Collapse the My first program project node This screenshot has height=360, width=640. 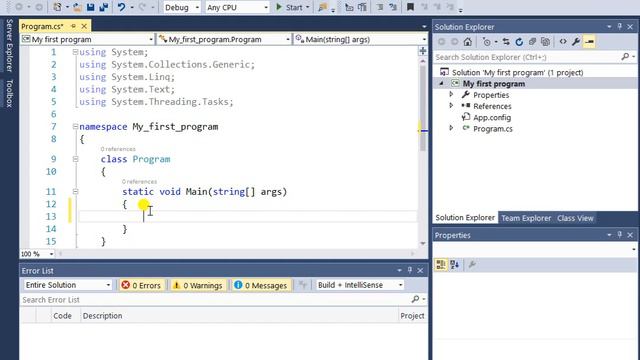(x=441, y=84)
